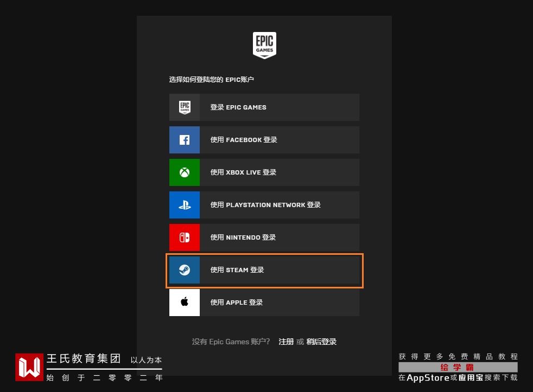Screen dimensions: 533x392
Task: Click the Nintendo Switch icon tile
Action: (185, 237)
